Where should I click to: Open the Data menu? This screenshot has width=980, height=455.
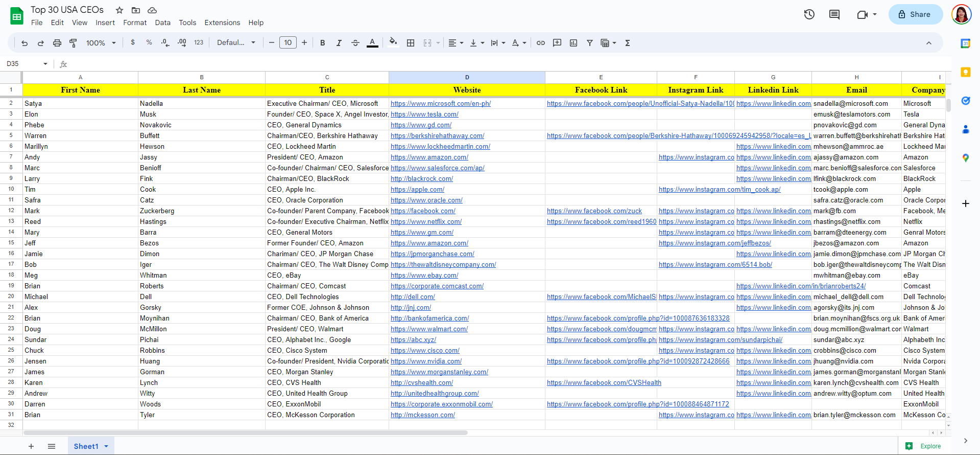(163, 22)
